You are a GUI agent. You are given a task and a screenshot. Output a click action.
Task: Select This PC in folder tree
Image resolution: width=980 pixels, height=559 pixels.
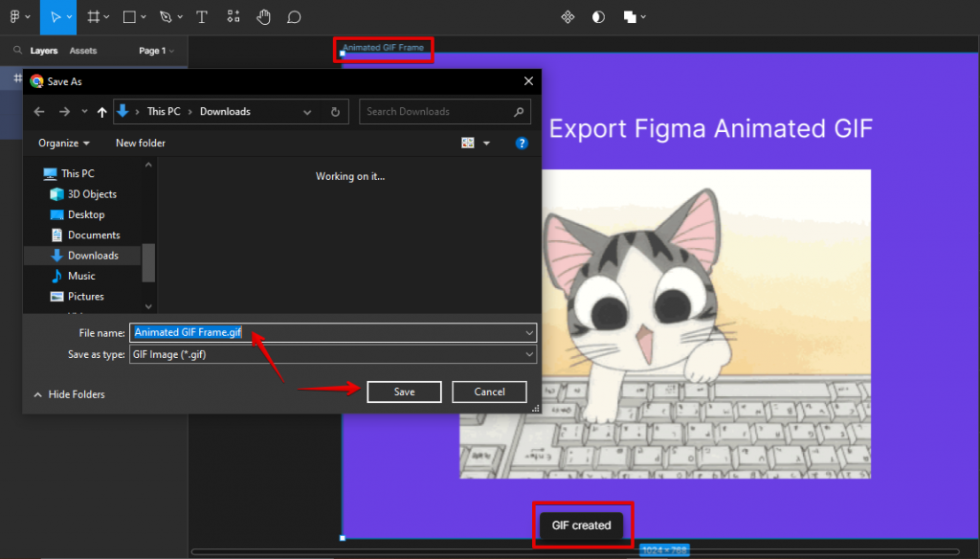[x=69, y=173]
